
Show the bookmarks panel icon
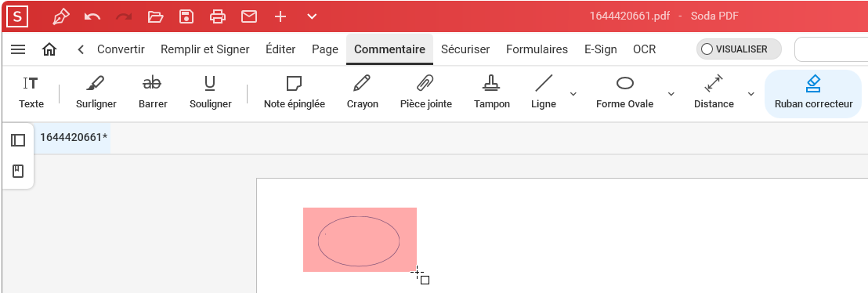point(18,171)
